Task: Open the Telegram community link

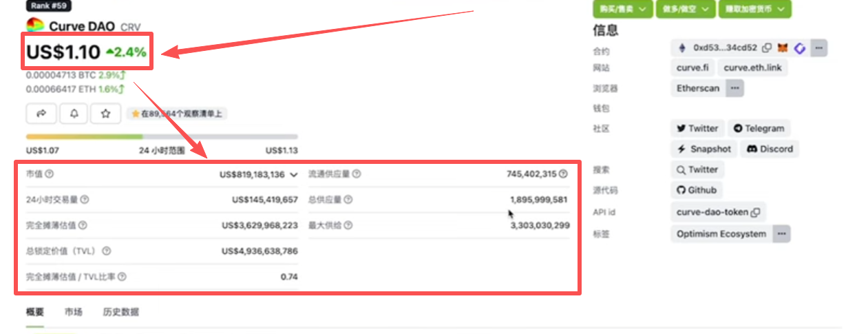Action: 759,128
